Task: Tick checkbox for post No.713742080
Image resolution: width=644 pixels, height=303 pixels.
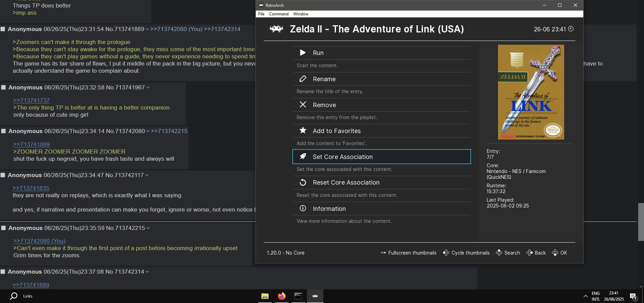Action: coord(3,131)
